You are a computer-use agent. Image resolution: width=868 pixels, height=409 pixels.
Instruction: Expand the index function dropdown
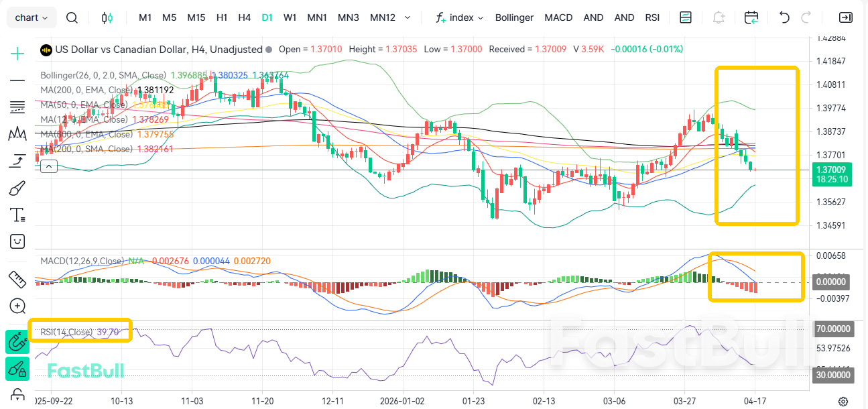point(459,17)
